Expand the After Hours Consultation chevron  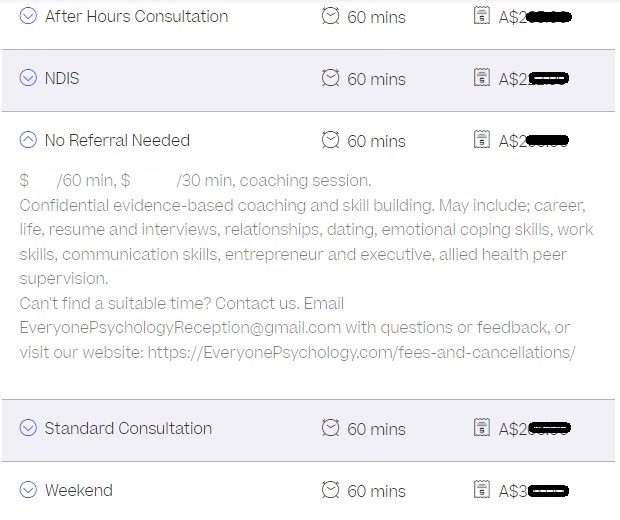tap(28, 16)
